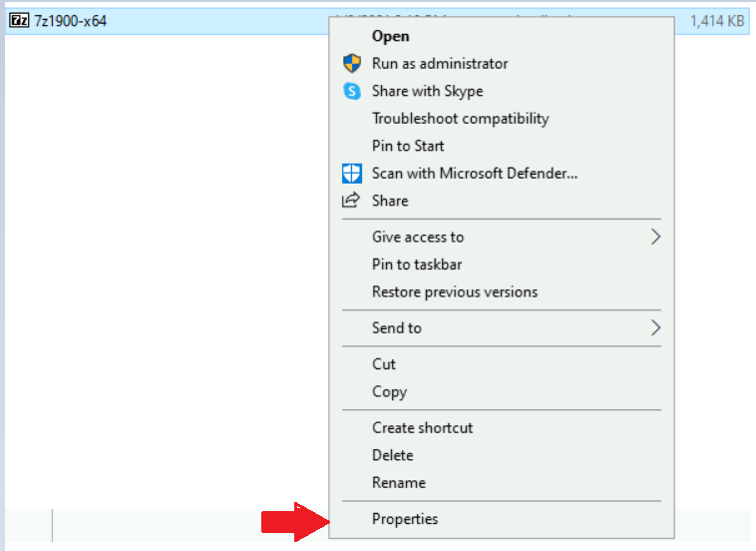756x551 pixels.
Task: Click the 1,414 KB file size
Action: (717, 20)
